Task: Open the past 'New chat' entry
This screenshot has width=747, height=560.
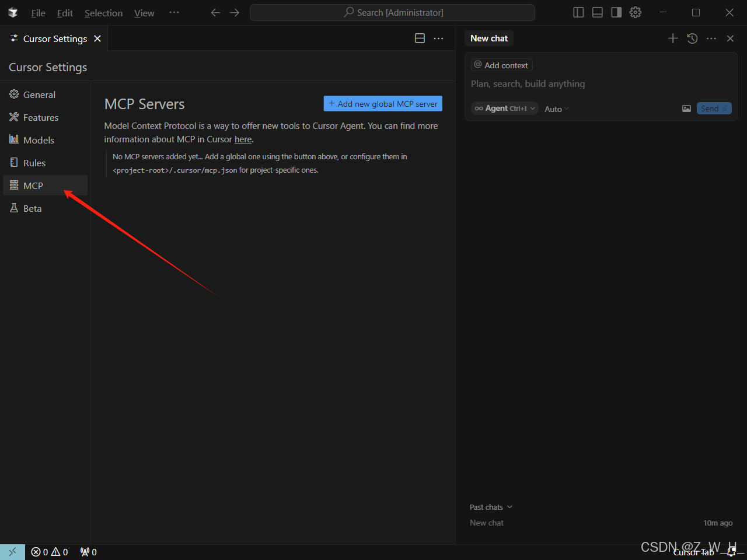Action: pyautogui.click(x=601, y=523)
